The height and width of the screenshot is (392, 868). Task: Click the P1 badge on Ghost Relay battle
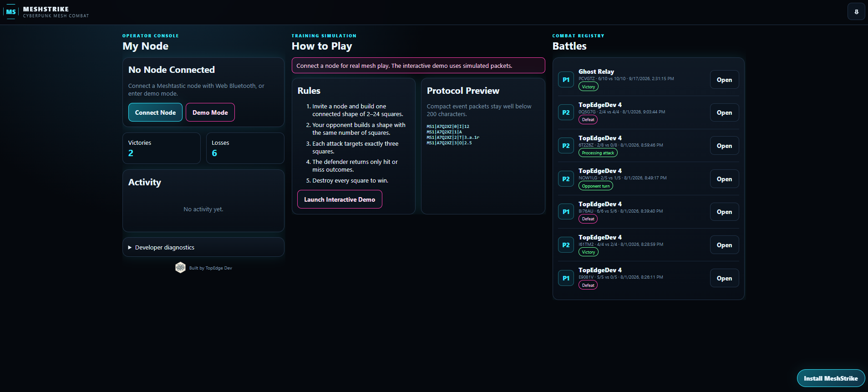click(566, 80)
